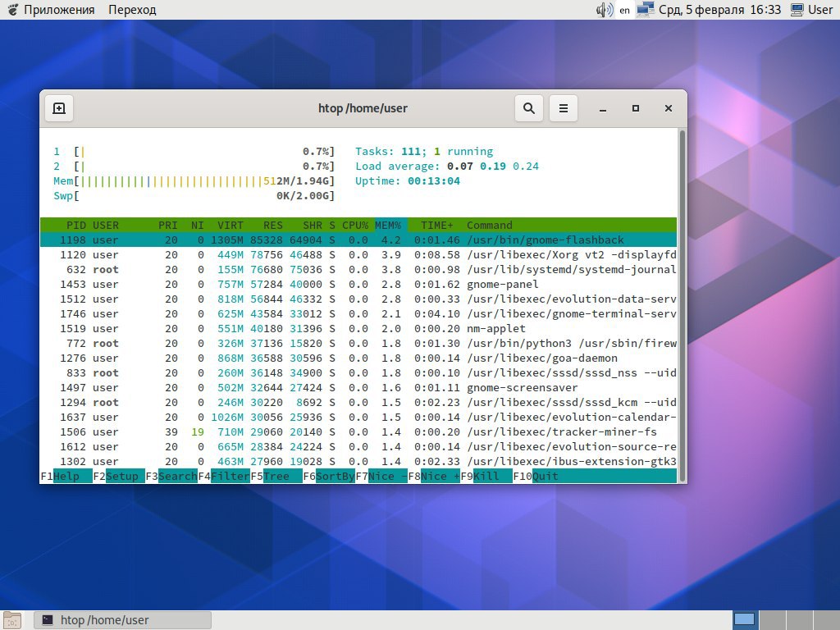Click the computer icon next to User
The width and height of the screenshot is (840, 630).
[797, 10]
